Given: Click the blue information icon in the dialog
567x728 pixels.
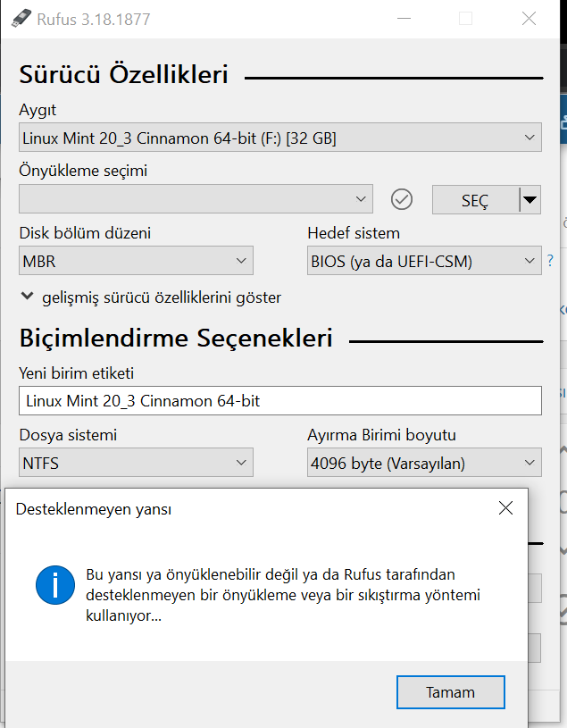Looking at the screenshot, I should point(55,584).
